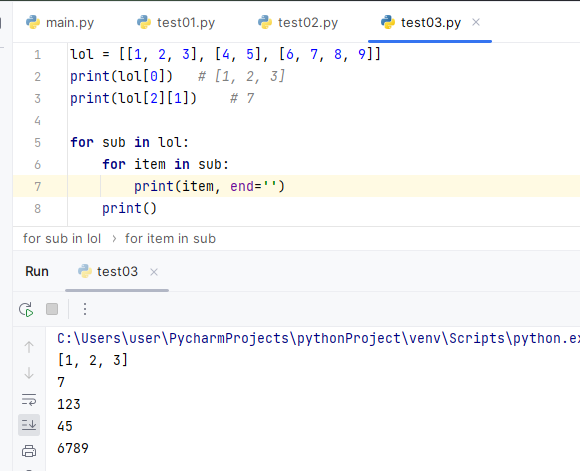Click the main.py Python file icon
The width and height of the screenshot is (580, 471).
point(33,22)
